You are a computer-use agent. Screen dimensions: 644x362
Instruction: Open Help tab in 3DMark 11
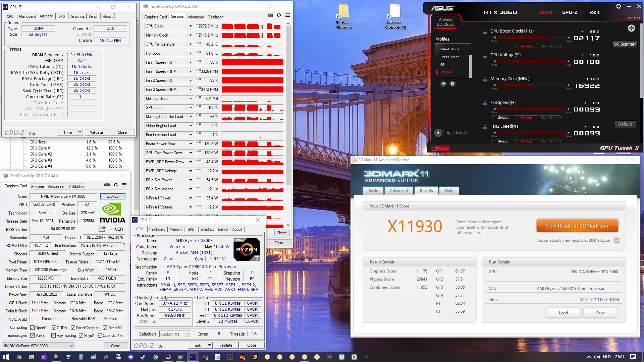click(449, 191)
